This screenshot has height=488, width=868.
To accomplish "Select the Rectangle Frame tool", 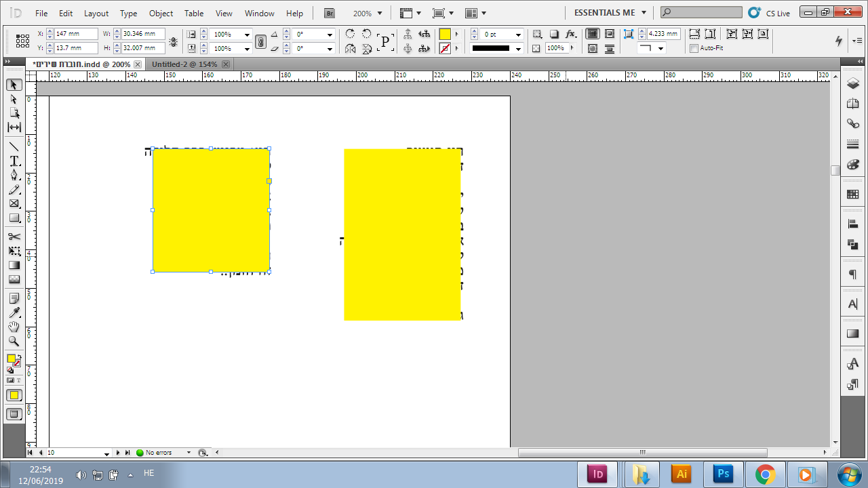I will [x=14, y=203].
